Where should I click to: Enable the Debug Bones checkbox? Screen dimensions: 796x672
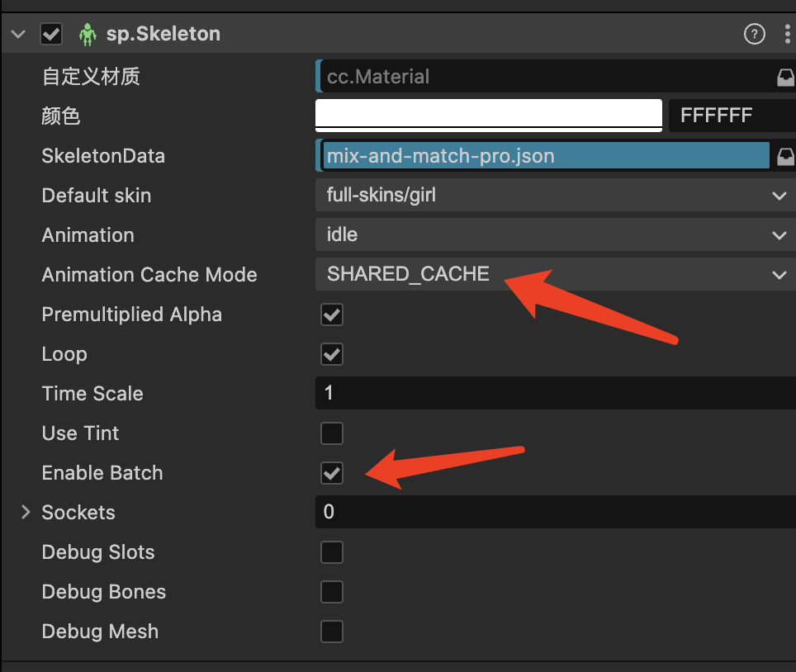332,592
